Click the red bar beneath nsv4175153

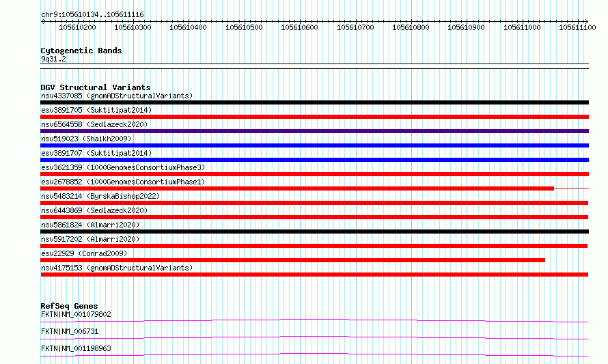(314, 275)
